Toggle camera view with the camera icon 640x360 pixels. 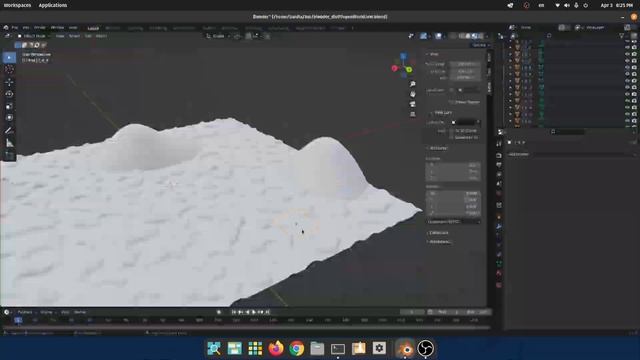(x=413, y=104)
